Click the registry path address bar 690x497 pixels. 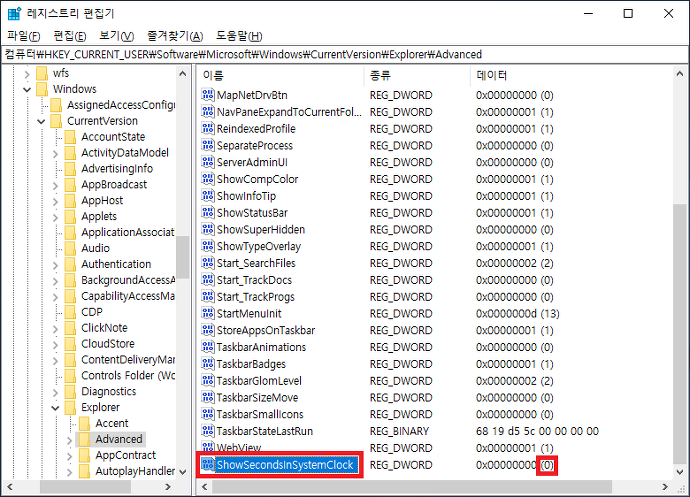345,54
